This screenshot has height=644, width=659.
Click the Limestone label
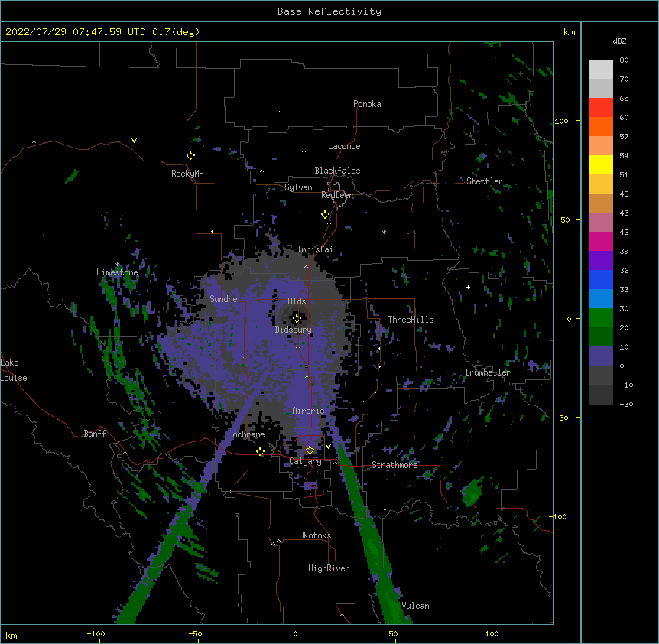click(x=117, y=272)
